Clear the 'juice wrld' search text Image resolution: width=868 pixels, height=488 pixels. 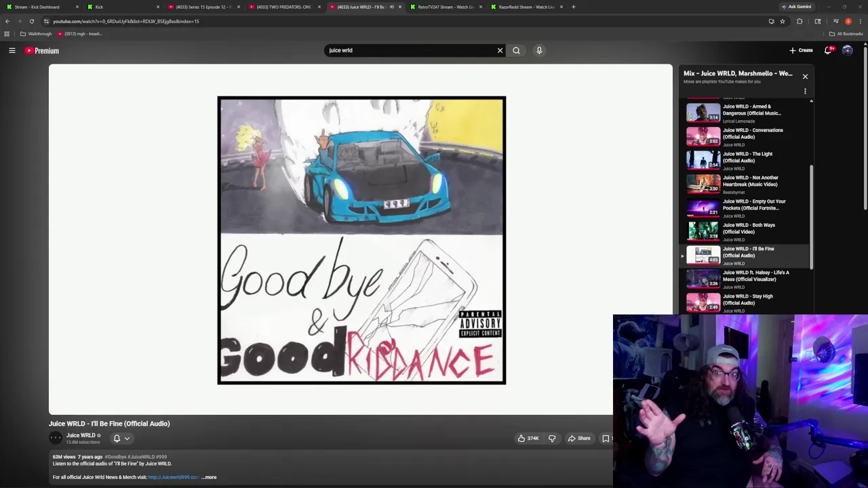pyautogui.click(x=500, y=50)
